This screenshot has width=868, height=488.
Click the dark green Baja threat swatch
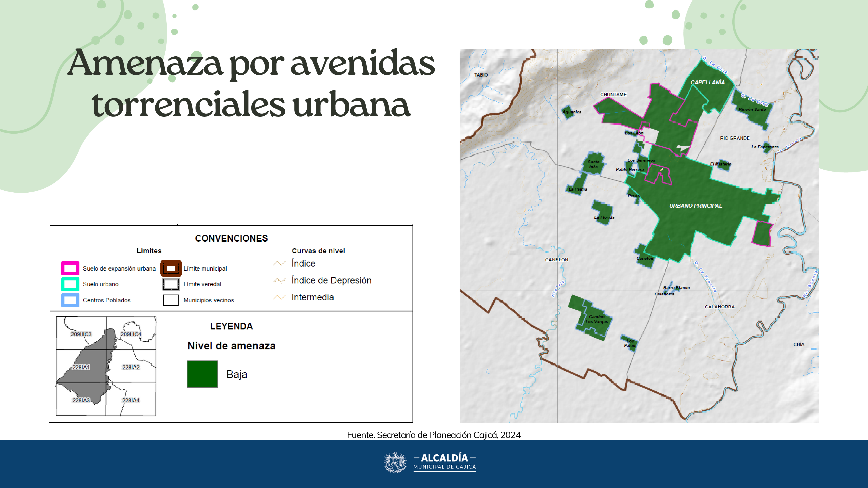coord(202,374)
